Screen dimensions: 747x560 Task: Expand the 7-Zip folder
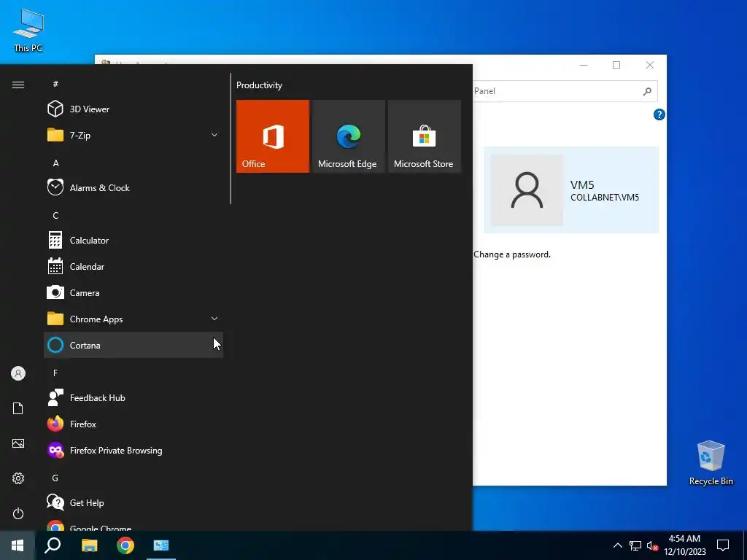(x=133, y=135)
